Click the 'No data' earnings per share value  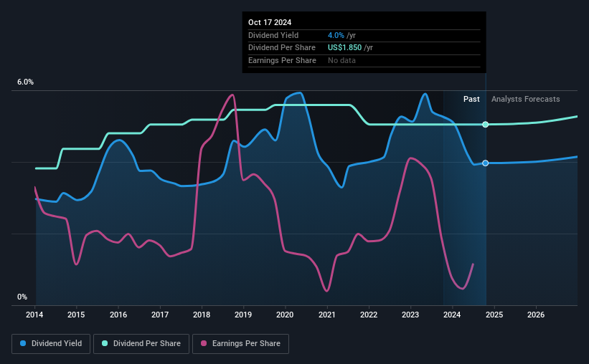(x=341, y=60)
